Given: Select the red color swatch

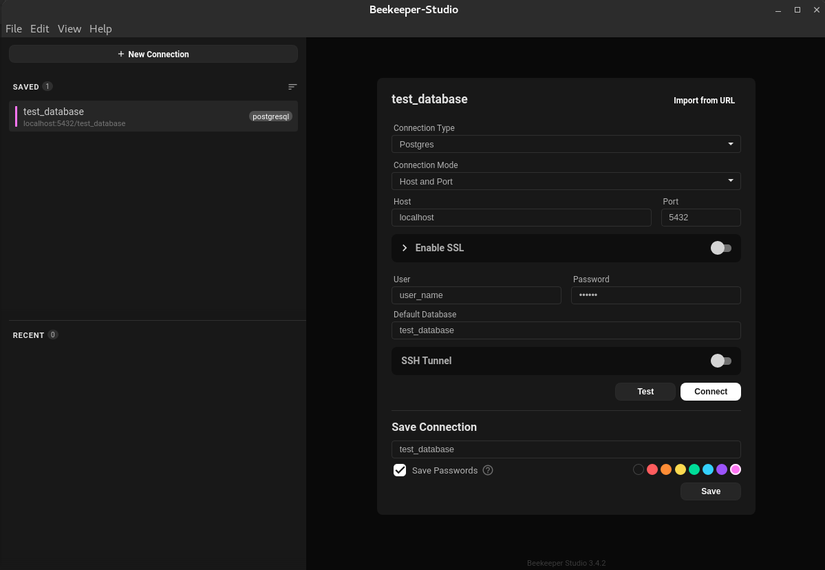Looking at the screenshot, I should point(652,469).
